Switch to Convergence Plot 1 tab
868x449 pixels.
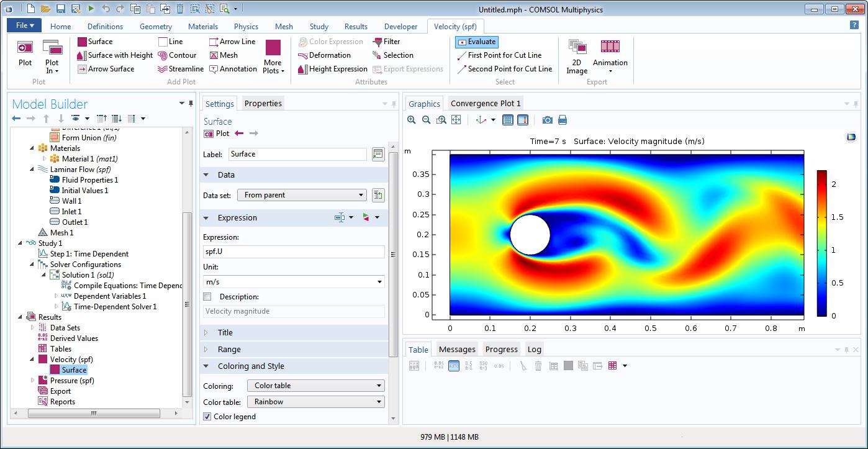point(486,103)
